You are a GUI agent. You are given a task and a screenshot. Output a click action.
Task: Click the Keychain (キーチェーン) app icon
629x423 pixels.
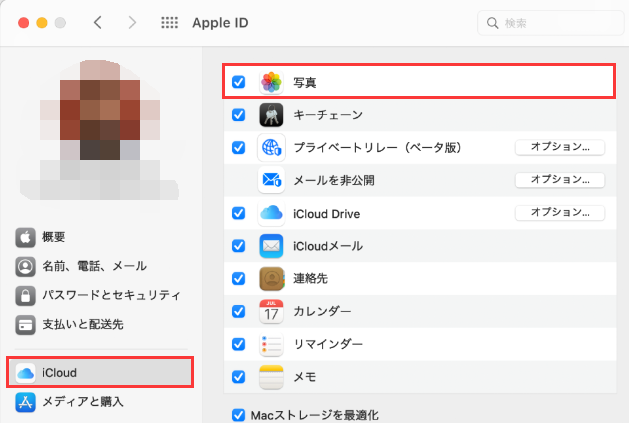coord(271,115)
